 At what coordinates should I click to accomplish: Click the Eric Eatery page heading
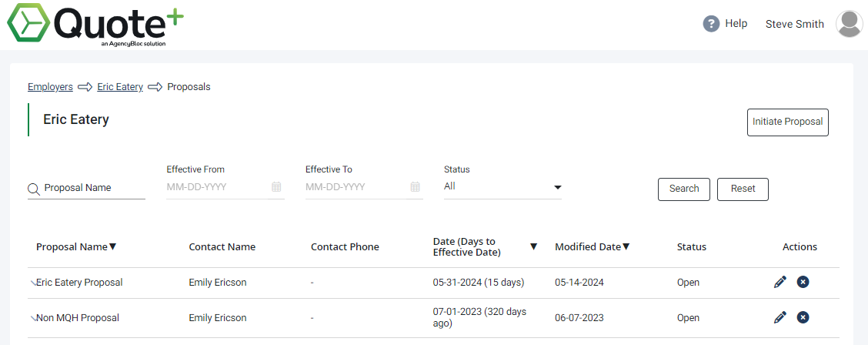pos(76,119)
